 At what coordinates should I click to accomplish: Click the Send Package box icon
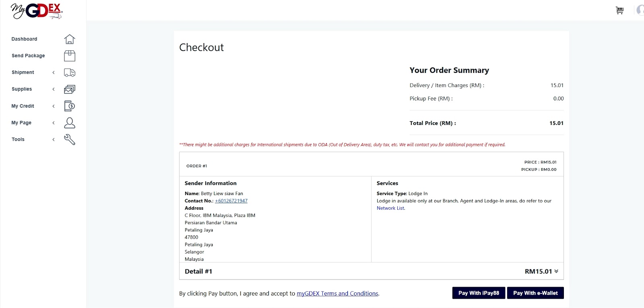click(x=70, y=56)
